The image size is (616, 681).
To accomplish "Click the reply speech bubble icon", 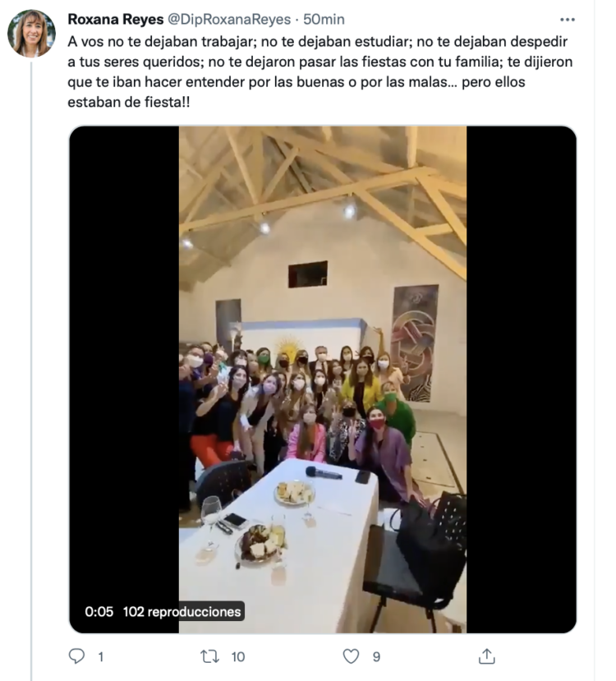I will coord(77,656).
